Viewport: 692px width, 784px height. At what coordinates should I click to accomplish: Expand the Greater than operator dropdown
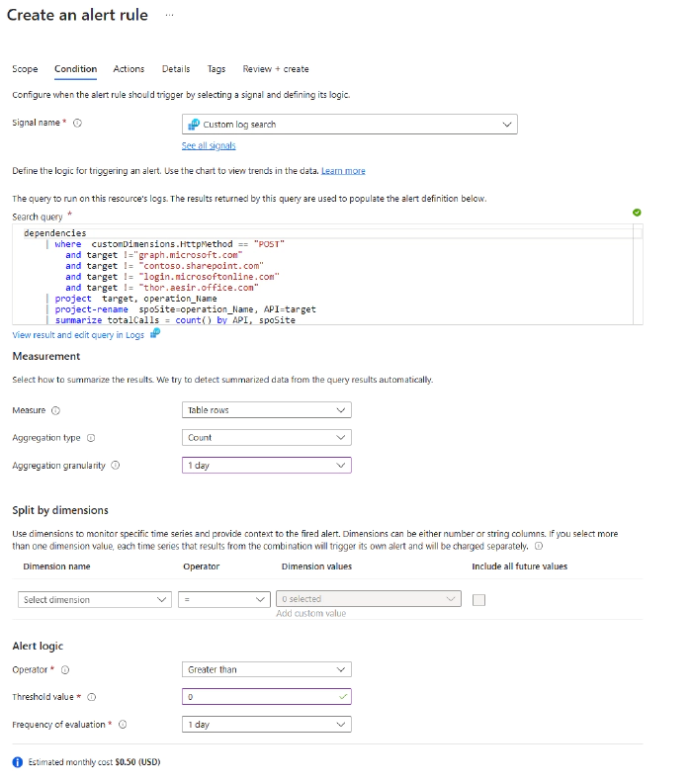coord(267,669)
